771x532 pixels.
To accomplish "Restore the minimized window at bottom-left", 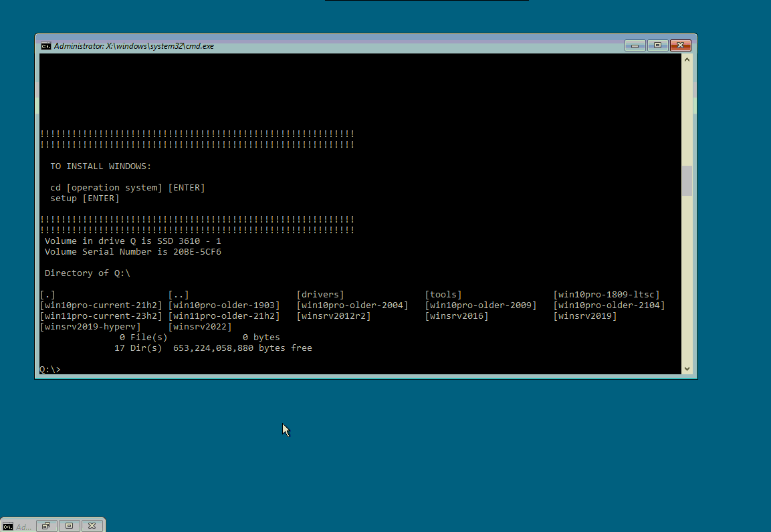I will [46, 526].
